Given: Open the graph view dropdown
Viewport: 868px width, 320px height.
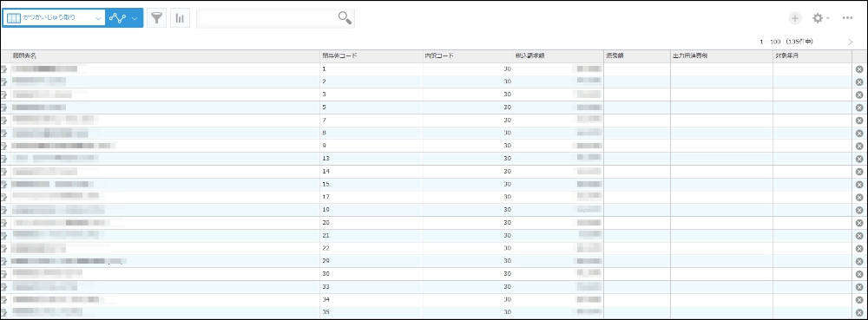Looking at the screenshot, I should point(124,17).
